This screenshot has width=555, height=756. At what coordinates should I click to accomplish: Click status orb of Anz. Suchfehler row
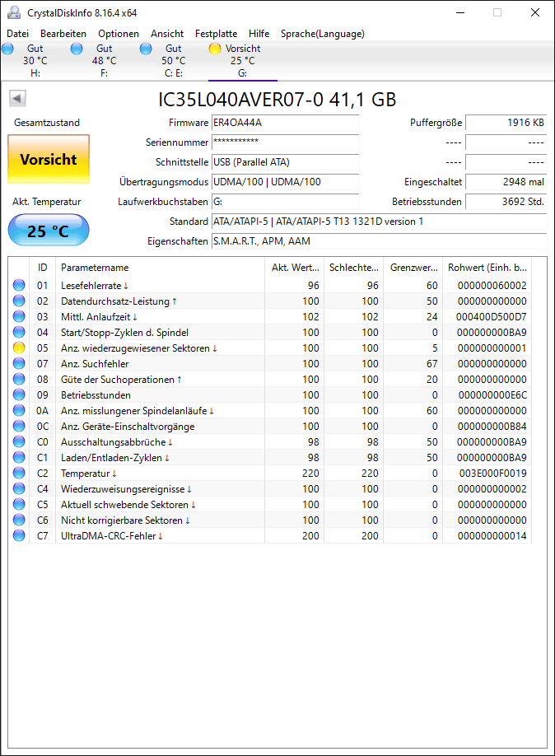(x=19, y=363)
